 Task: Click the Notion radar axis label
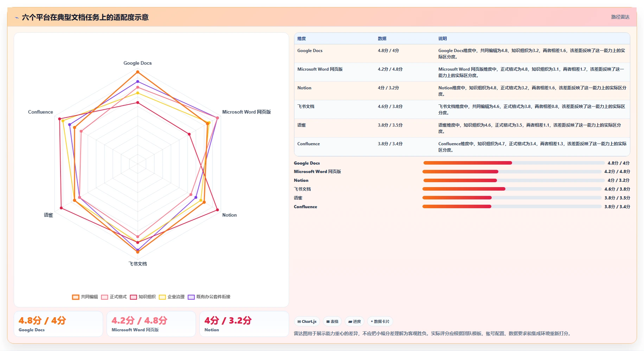pyautogui.click(x=229, y=215)
